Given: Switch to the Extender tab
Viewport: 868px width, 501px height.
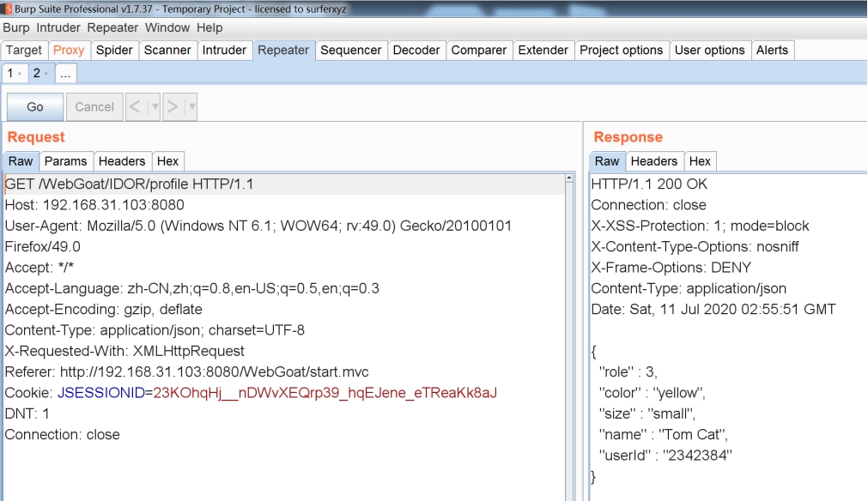Looking at the screenshot, I should 543,51.
